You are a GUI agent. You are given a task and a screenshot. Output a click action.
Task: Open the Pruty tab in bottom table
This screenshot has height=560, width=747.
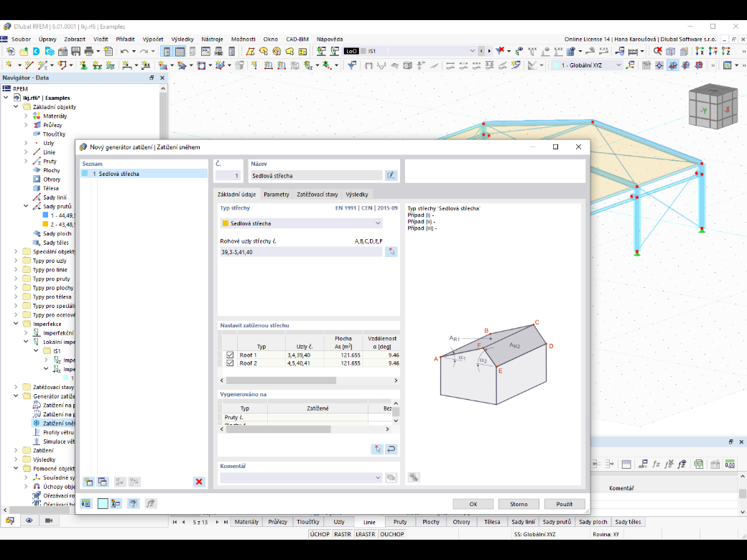(x=400, y=522)
